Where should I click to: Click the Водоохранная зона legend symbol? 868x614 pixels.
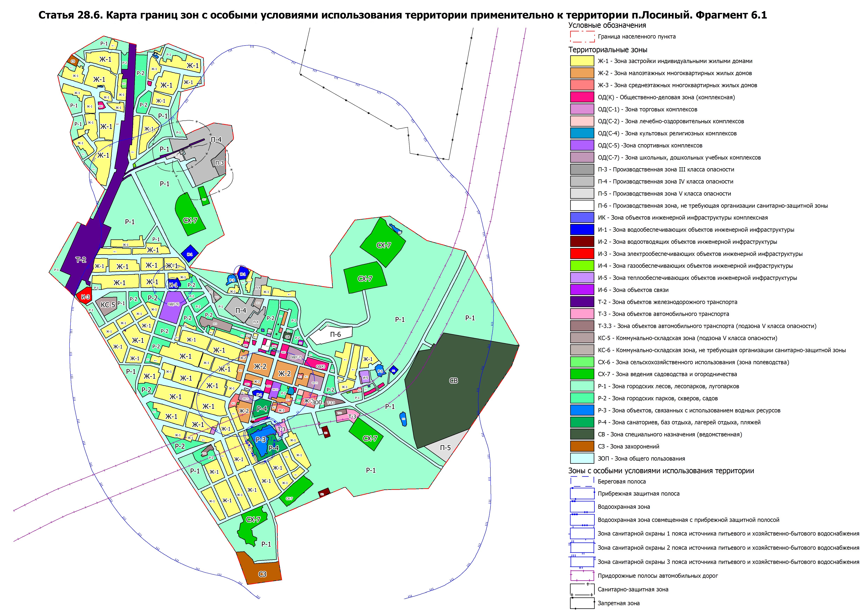582,507
